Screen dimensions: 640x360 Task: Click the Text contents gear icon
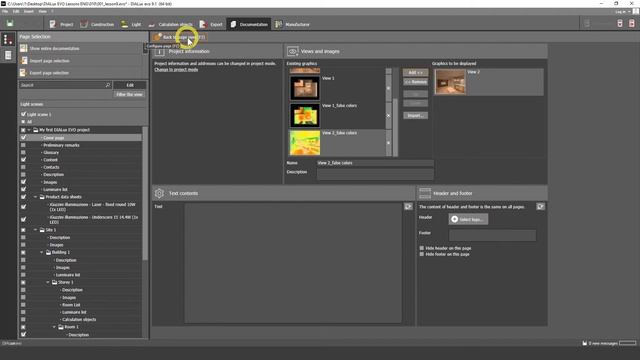point(159,193)
